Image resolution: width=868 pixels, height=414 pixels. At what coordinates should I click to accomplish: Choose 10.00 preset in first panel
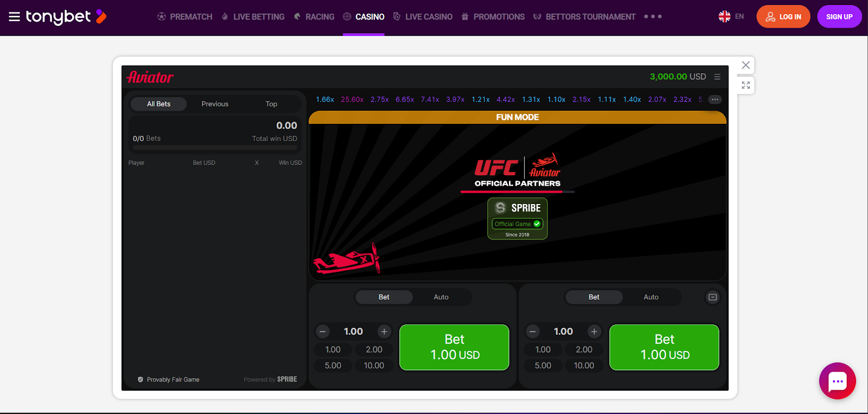[374, 366]
